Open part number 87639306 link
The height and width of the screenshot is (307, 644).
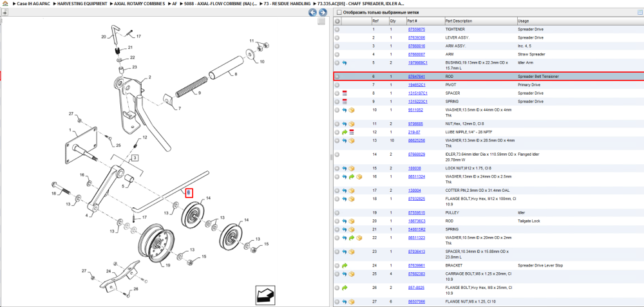(416, 38)
